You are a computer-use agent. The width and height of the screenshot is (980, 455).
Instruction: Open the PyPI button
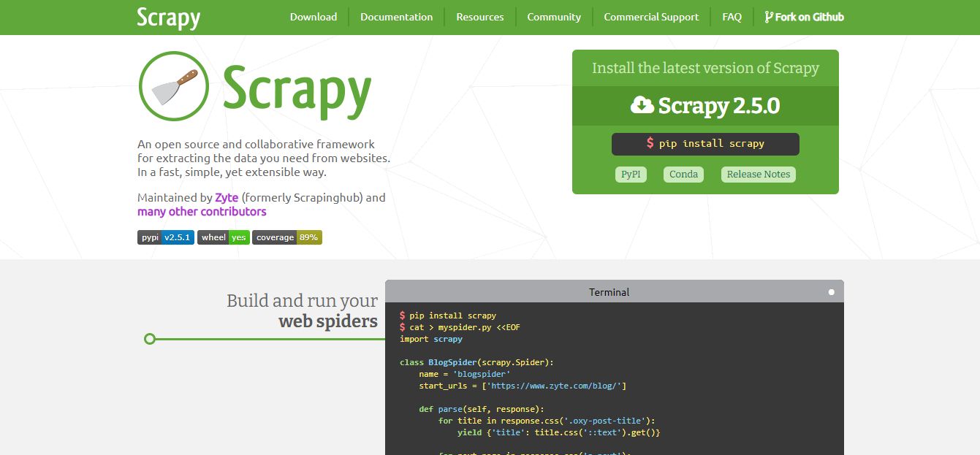(x=631, y=175)
